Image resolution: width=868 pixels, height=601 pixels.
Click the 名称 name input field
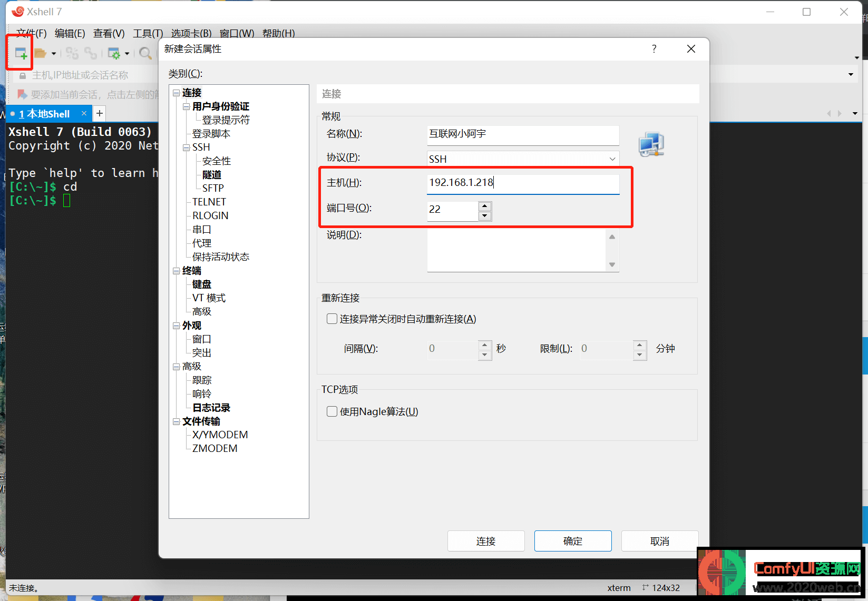523,134
